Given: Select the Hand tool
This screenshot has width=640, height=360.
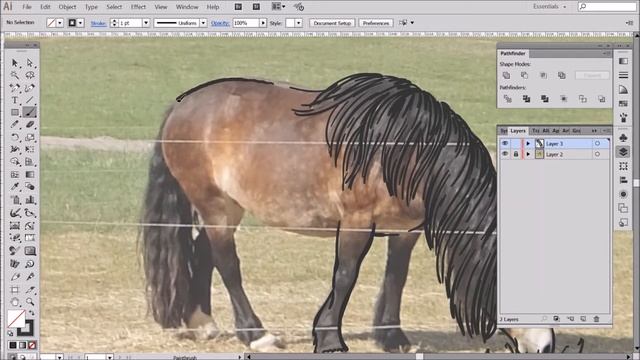Looking at the screenshot, I should coord(15,302).
